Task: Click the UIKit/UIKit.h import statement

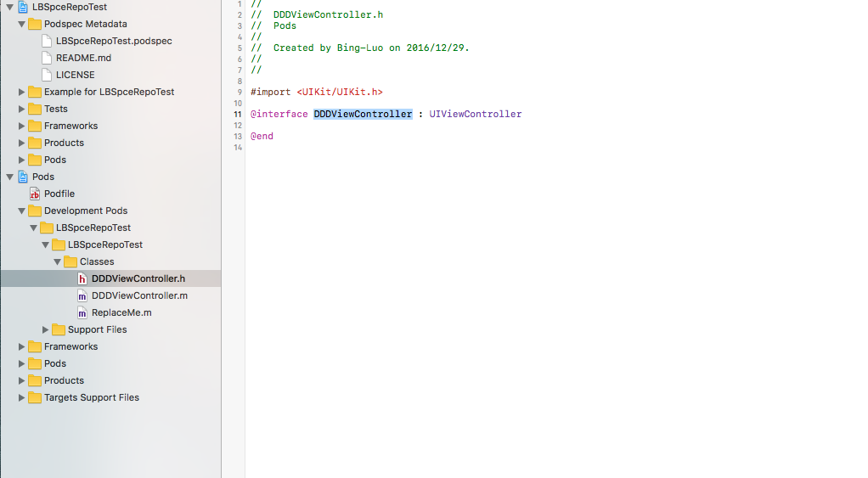Action: [339, 92]
